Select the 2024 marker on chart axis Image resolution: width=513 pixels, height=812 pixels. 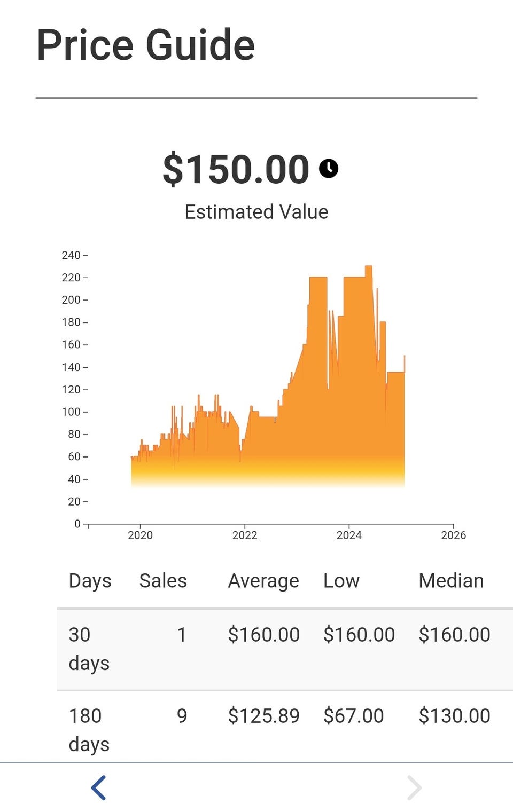[349, 535]
